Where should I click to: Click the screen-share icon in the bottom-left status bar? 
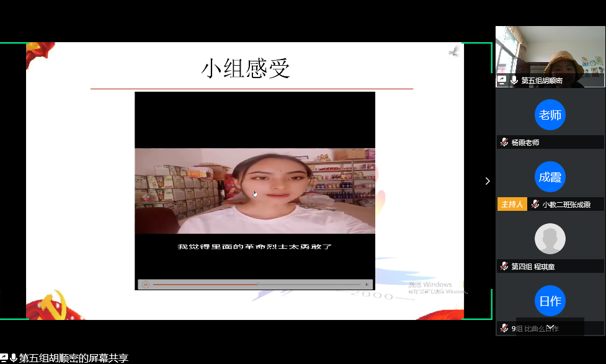(4, 358)
